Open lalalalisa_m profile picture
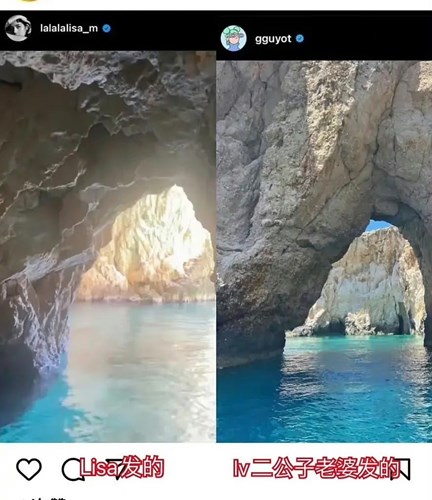432x500 pixels. [x=18, y=28]
